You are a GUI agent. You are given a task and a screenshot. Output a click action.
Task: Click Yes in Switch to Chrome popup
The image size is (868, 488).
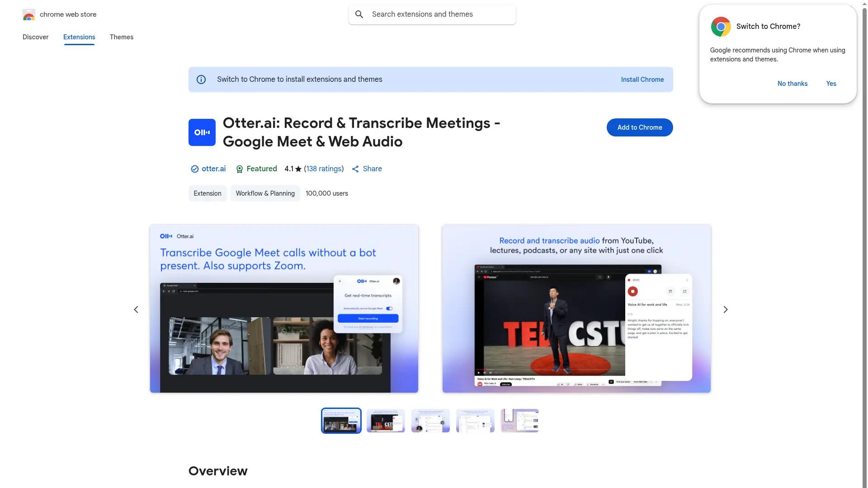pyautogui.click(x=831, y=84)
